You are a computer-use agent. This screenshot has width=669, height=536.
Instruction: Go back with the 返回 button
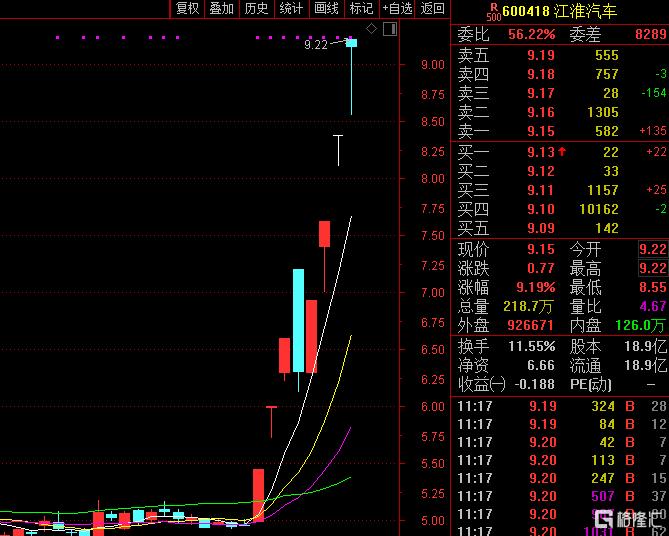[432, 9]
